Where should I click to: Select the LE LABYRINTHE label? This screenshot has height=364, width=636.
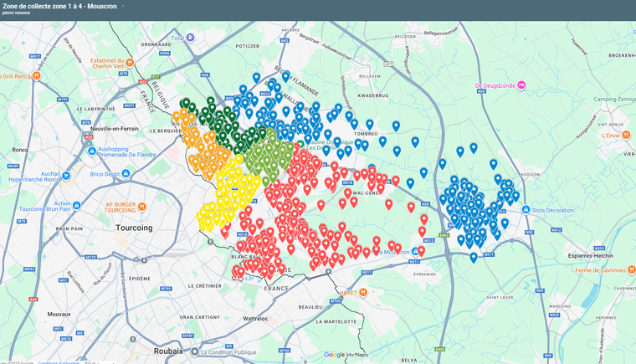tap(96, 109)
